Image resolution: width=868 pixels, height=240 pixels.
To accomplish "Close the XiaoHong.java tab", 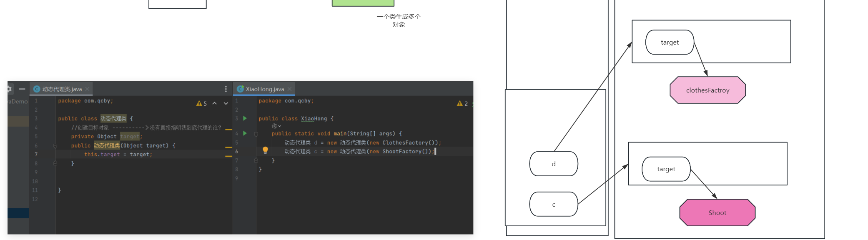I will 290,89.
